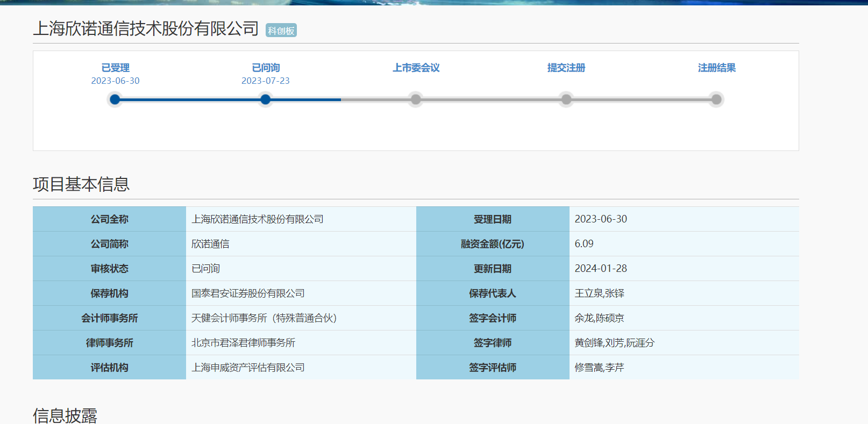This screenshot has height=424, width=868.
Task: Click the 保荐机构 header cell
Action: point(109,293)
